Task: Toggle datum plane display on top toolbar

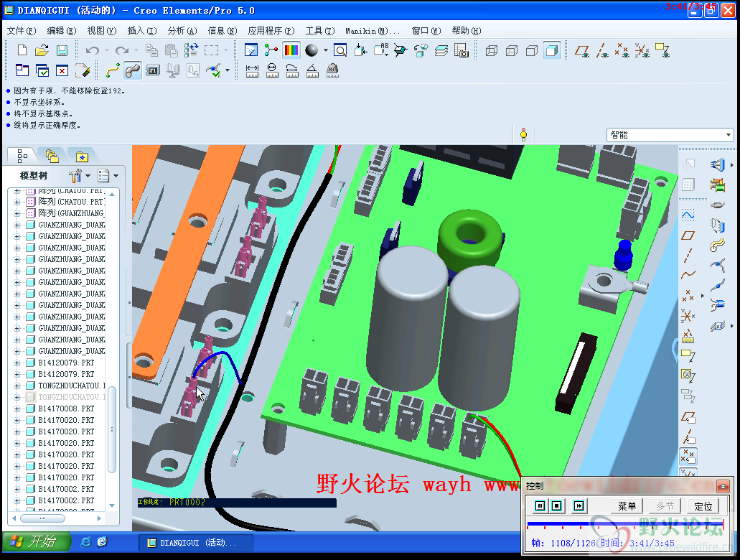Action: pyautogui.click(x=582, y=50)
